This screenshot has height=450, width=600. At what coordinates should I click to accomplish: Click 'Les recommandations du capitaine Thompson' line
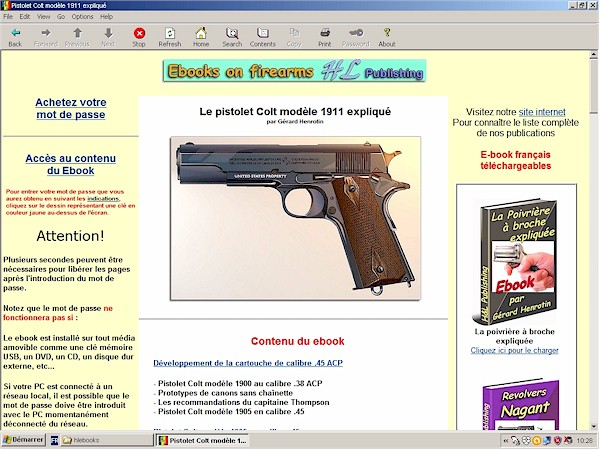point(243,403)
